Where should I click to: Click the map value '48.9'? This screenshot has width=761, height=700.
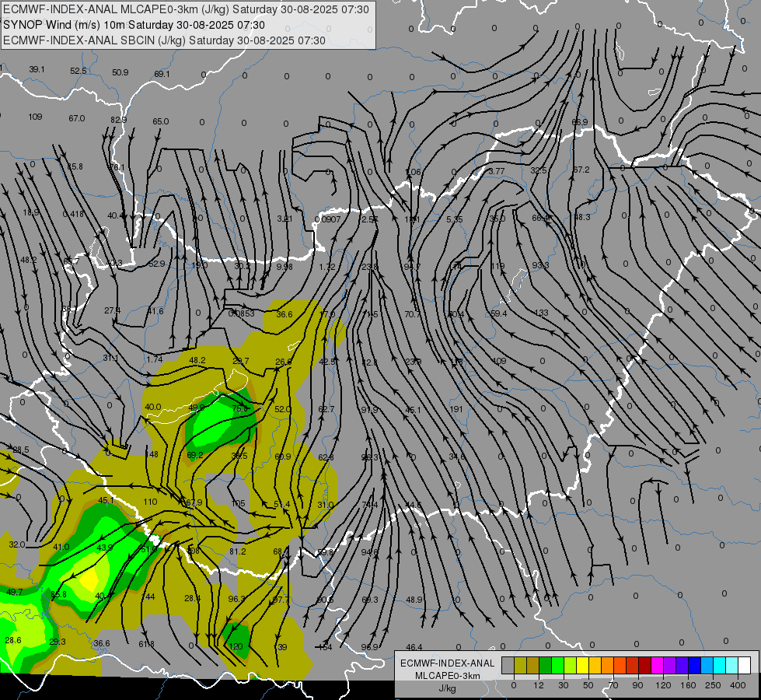point(414,600)
